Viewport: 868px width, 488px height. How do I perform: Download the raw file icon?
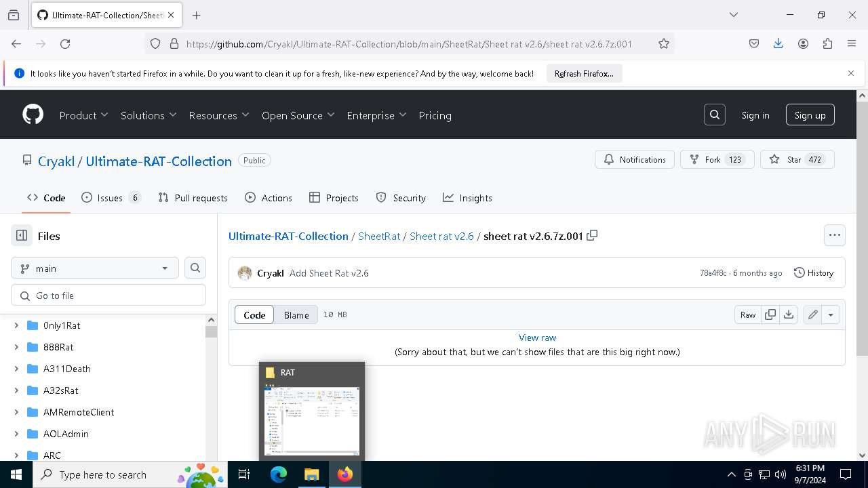tap(789, 314)
